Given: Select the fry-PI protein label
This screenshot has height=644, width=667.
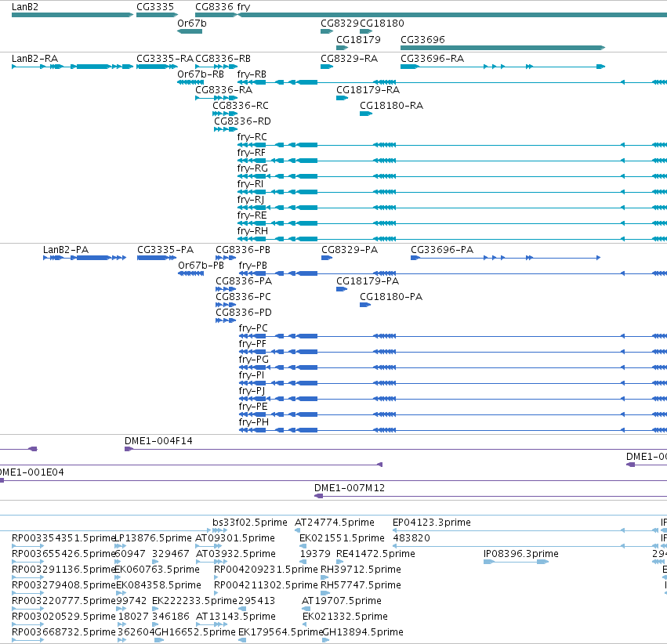Looking at the screenshot, I should click(252, 376).
